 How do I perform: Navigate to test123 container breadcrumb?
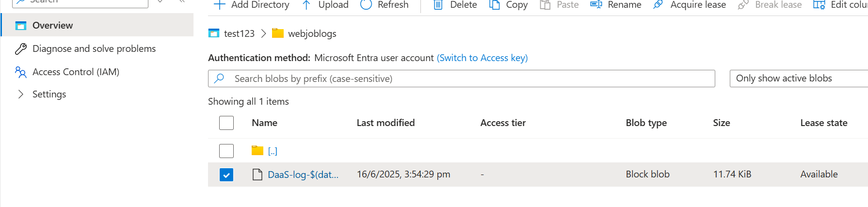[x=239, y=33]
